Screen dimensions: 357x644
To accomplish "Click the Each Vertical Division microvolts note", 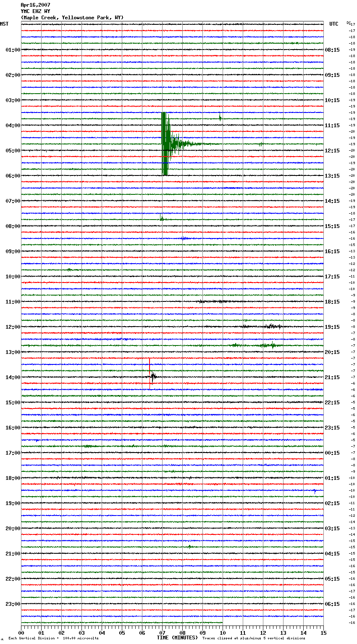I will click(54, 638).
